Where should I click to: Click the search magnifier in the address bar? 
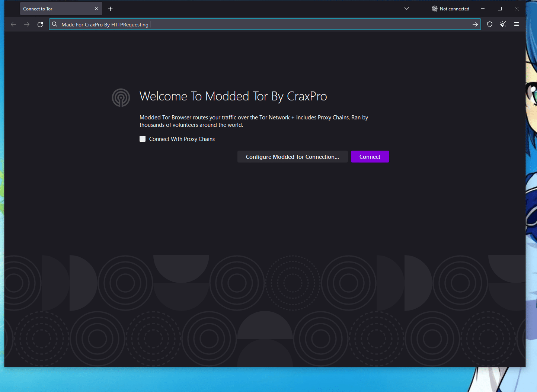[55, 25]
